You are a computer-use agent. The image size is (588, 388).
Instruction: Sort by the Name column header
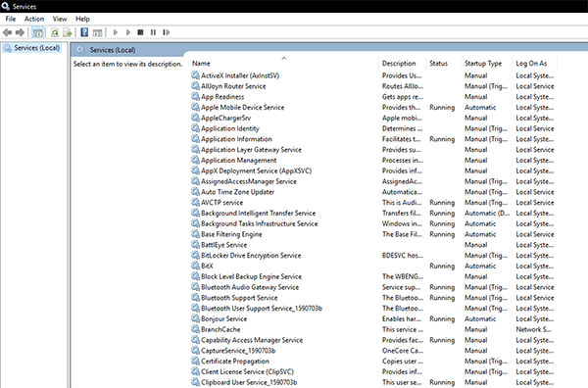[201, 64]
